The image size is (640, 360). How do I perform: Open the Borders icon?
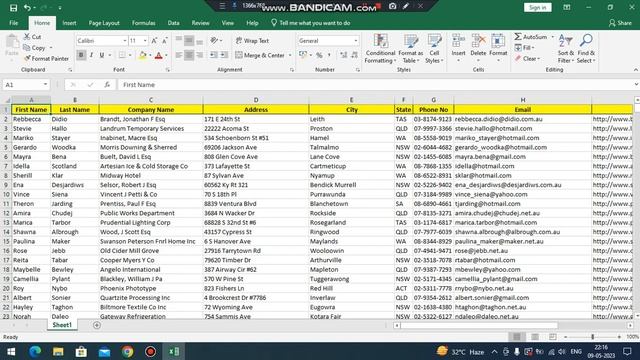tap(122, 55)
